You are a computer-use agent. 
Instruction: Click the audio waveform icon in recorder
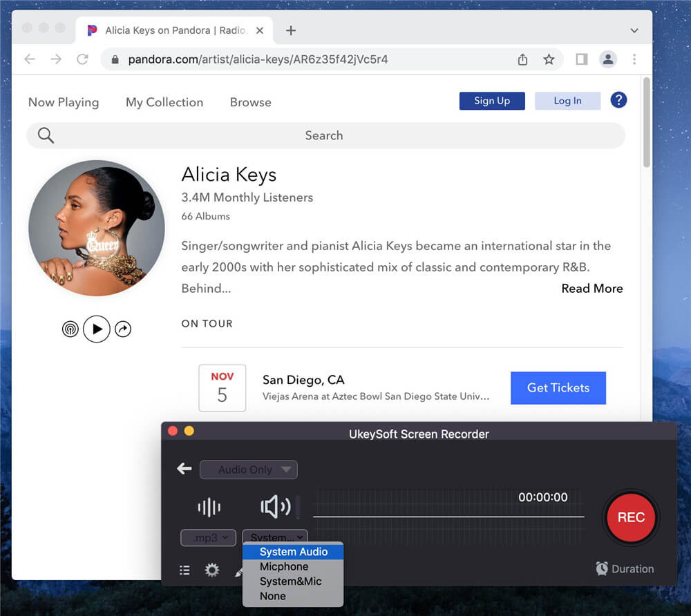click(x=209, y=508)
